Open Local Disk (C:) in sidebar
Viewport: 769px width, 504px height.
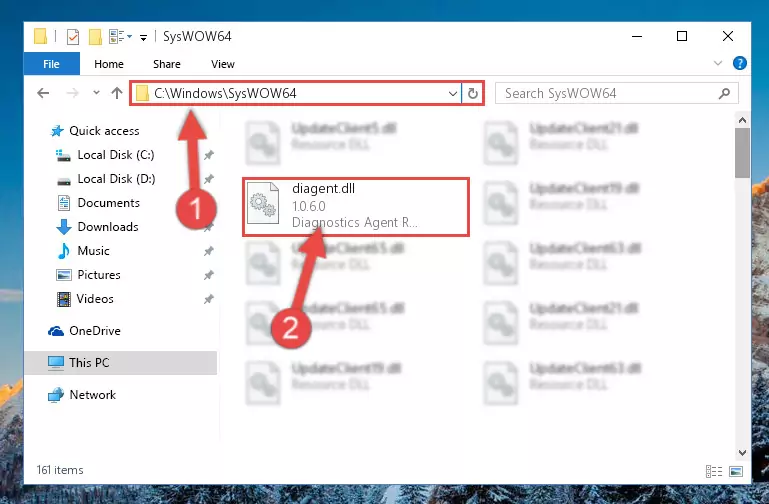coord(116,155)
